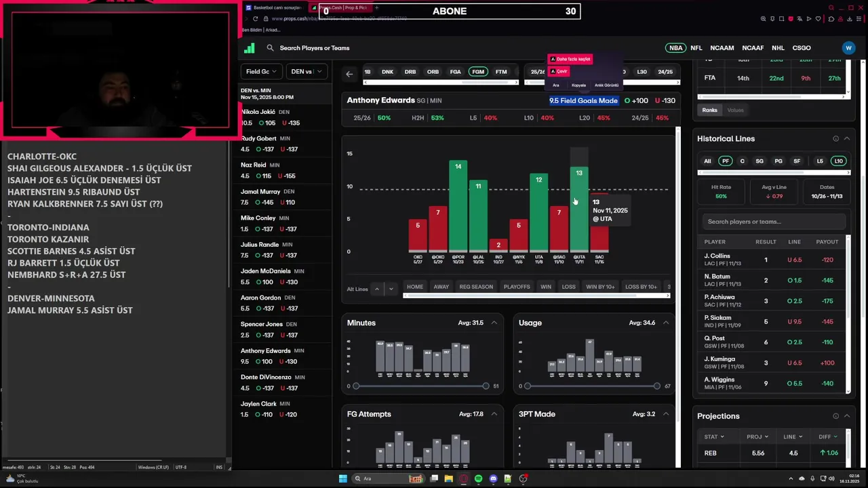868x488 pixels.
Task: Switch to NFL league tab
Action: pos(696,48)
